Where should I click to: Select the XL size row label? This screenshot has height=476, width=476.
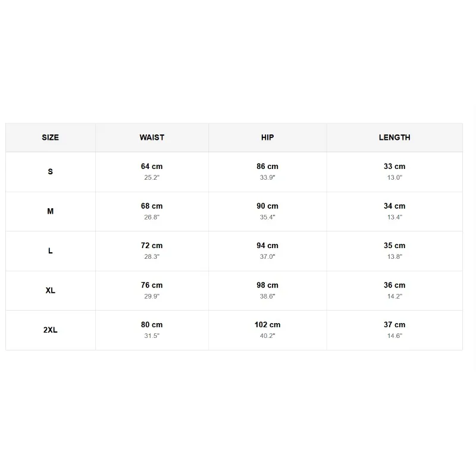(x=51, y=290)
